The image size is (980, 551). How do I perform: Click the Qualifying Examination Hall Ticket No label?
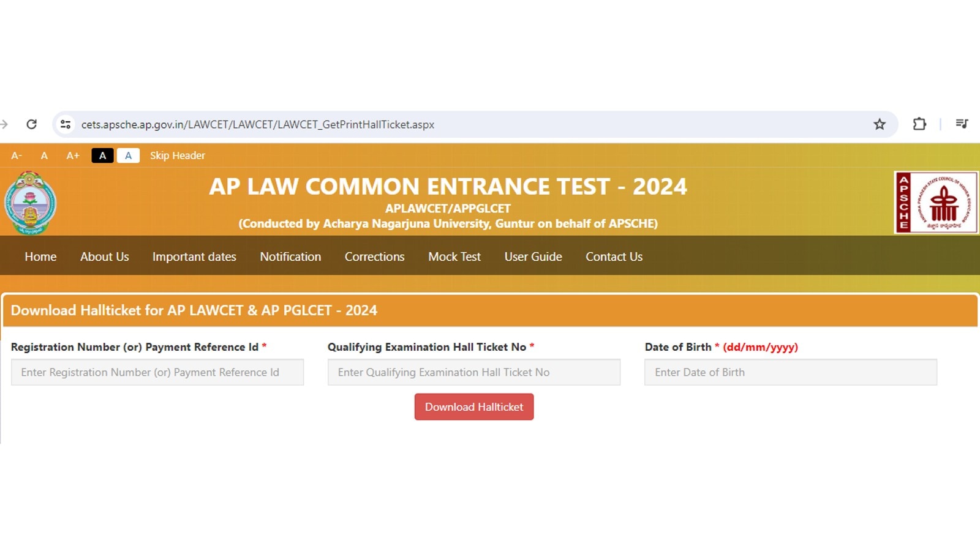[431, 347]
